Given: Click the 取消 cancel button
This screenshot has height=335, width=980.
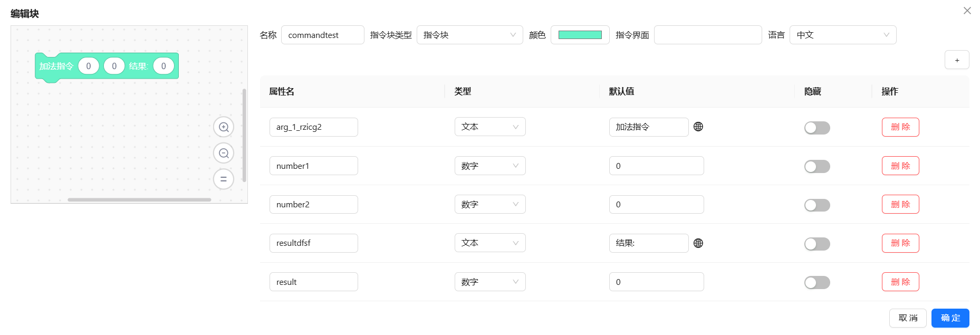Looking at the screenshot, I should (908, 318).
